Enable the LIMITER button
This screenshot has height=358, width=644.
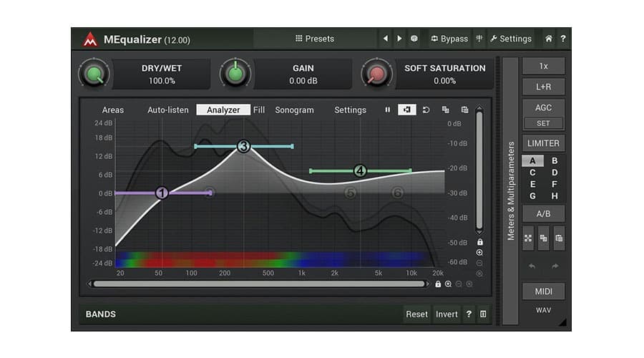point(543,143)
